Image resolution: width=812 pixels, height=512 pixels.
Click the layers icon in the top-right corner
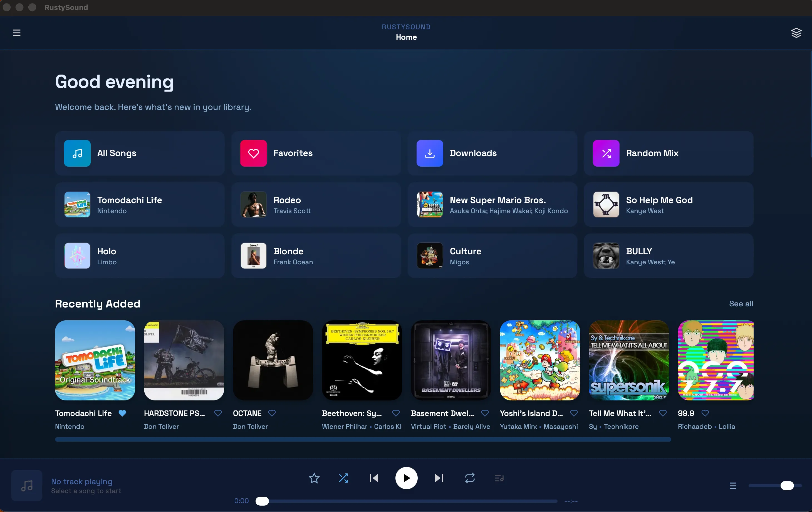click(796, 32)
